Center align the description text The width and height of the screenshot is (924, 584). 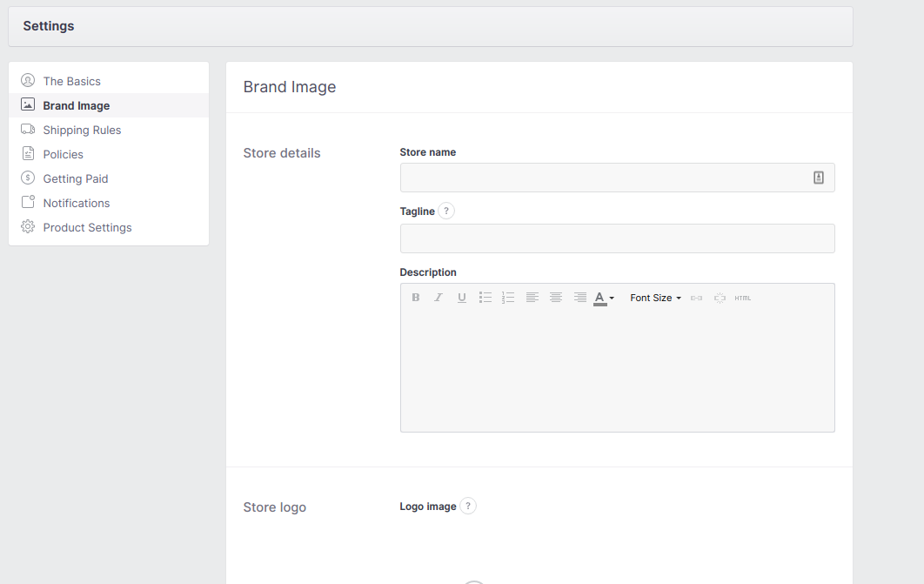coord(556,298)
